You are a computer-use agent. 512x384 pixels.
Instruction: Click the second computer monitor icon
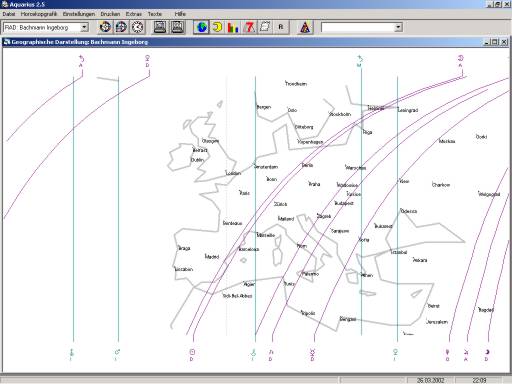click(x=177, y=27)
